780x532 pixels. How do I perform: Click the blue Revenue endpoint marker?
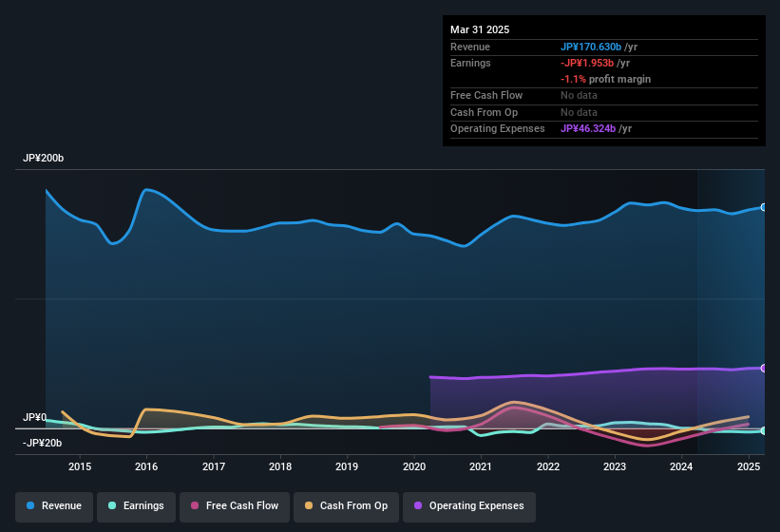(763, 207)
